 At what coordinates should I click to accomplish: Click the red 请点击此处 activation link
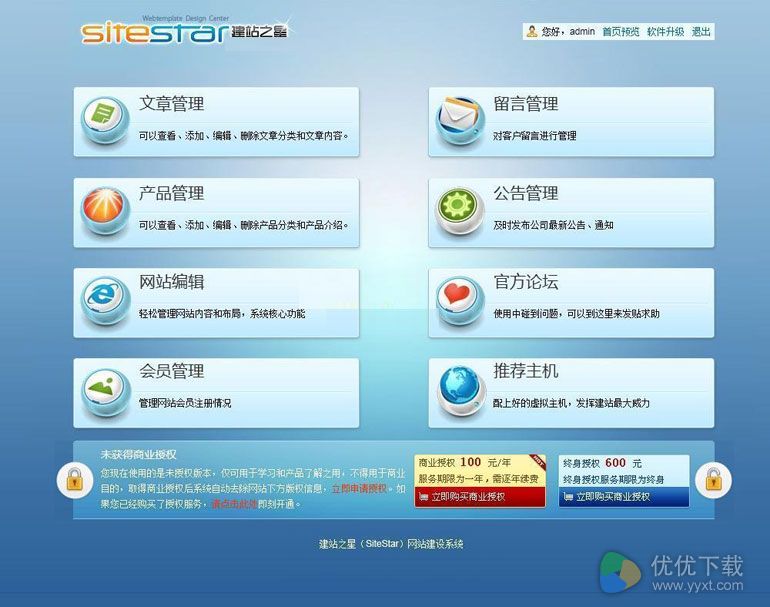click(x=234, y=504)
